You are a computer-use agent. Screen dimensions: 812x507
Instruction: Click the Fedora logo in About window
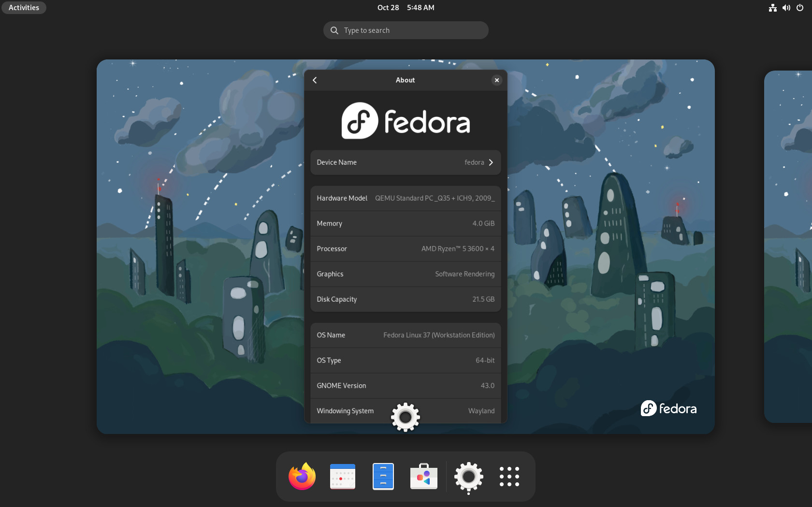pyautogui.click(x=406, y=121)
